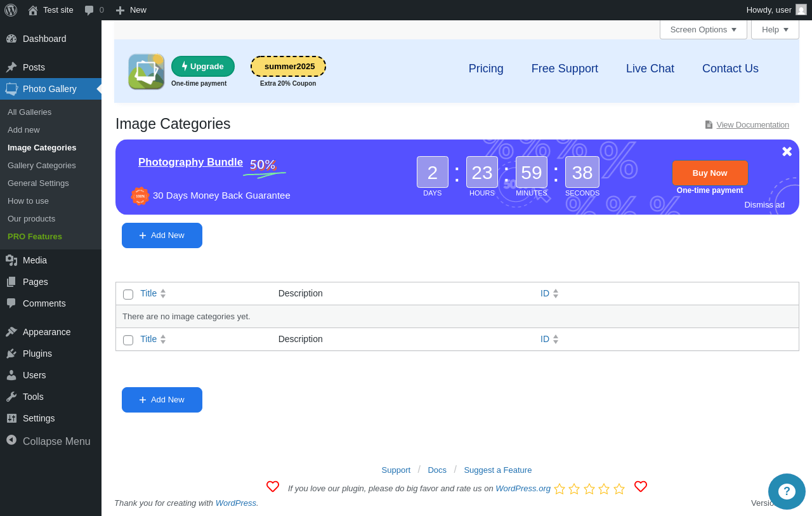
Task: Click the orange Buy Now button
Action: (x=710, y=173)
